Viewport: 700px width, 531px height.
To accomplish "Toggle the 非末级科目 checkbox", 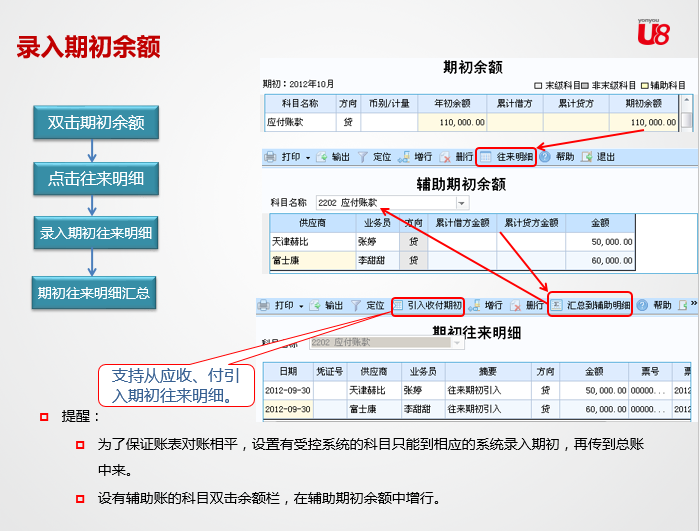I will 586,86.
